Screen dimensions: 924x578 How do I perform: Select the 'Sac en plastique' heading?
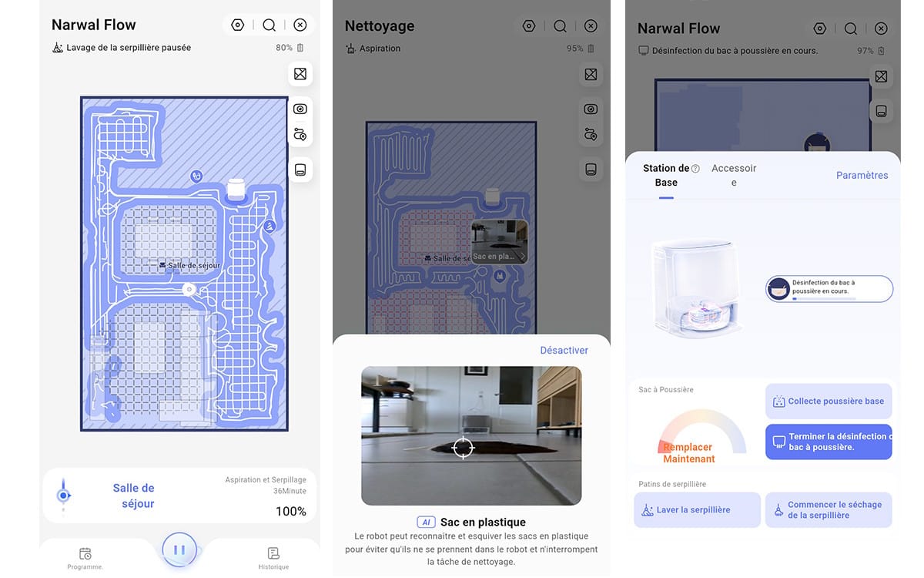click(x=483, y=523)
